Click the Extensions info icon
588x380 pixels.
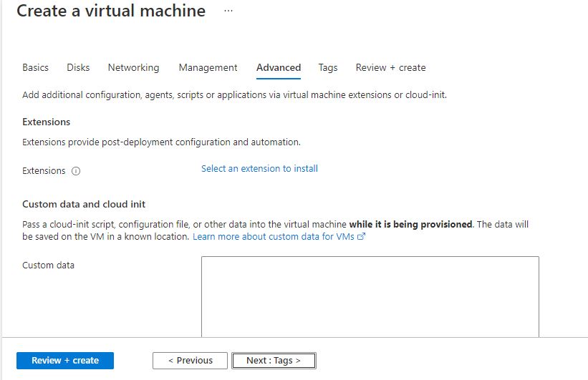(x=76, y=171)
